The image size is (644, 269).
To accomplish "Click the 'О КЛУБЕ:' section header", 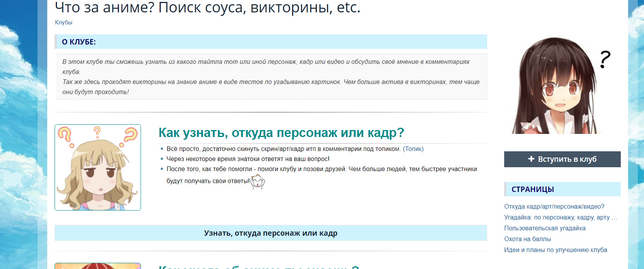I will 79,42.
